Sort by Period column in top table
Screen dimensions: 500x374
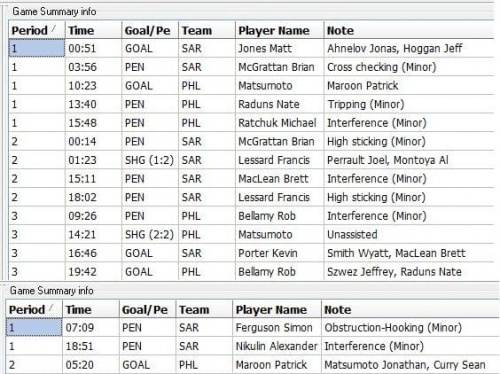pos(37,30)
